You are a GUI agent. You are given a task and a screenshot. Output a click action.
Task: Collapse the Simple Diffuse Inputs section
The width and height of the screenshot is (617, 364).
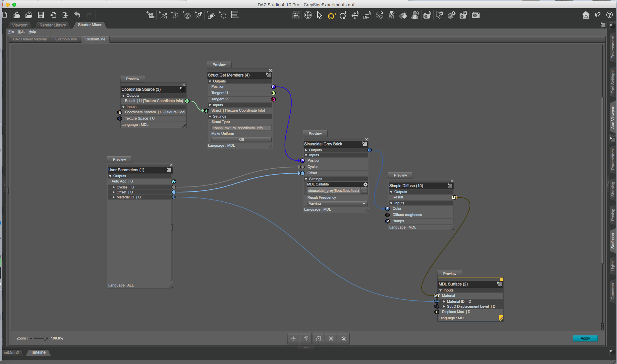(x=391, y=203)
